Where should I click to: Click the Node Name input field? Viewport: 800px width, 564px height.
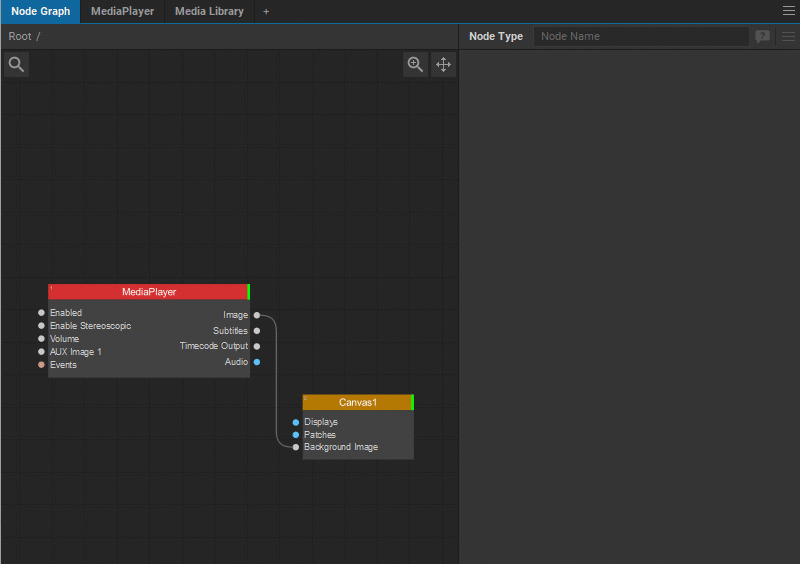pos(641,36)
